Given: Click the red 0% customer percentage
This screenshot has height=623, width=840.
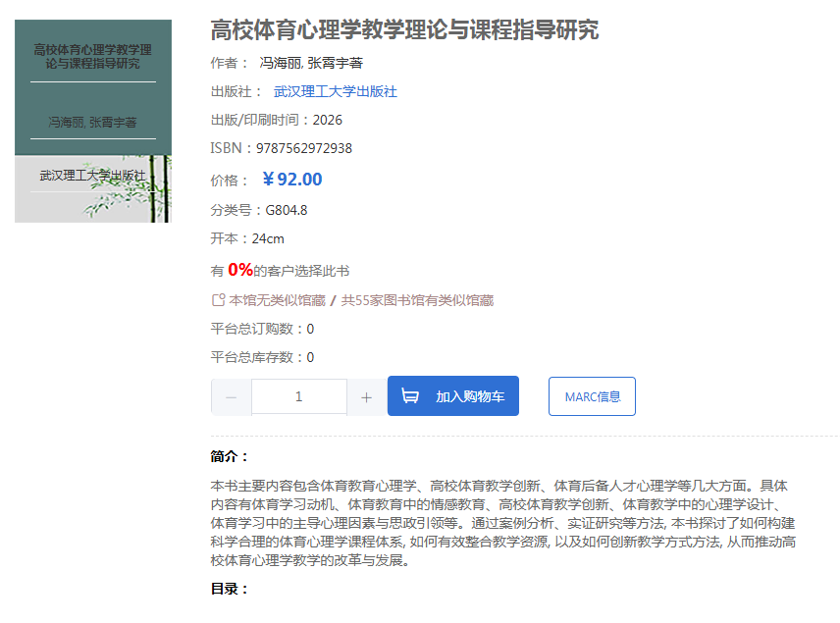Looking at the screenshot, I should [x=240, y=270].
